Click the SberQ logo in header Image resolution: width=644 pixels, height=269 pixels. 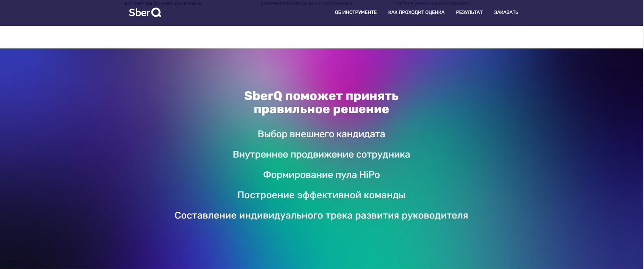tap(145, 13)
